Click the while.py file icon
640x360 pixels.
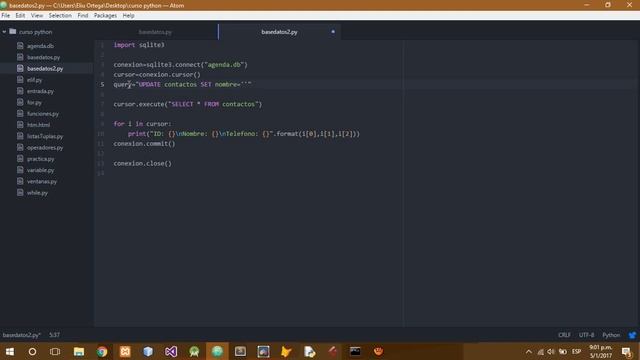(20, 192)
